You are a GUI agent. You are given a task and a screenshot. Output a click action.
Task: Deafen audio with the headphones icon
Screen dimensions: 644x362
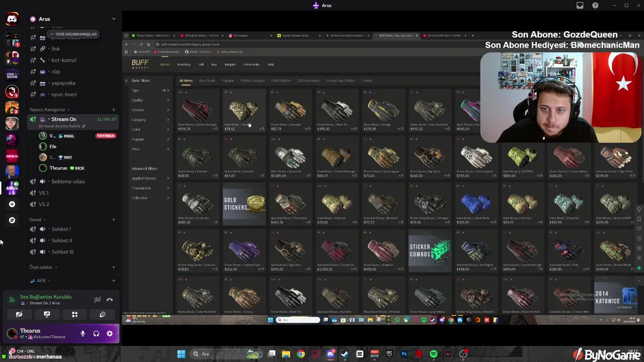[x=96, y=333]
